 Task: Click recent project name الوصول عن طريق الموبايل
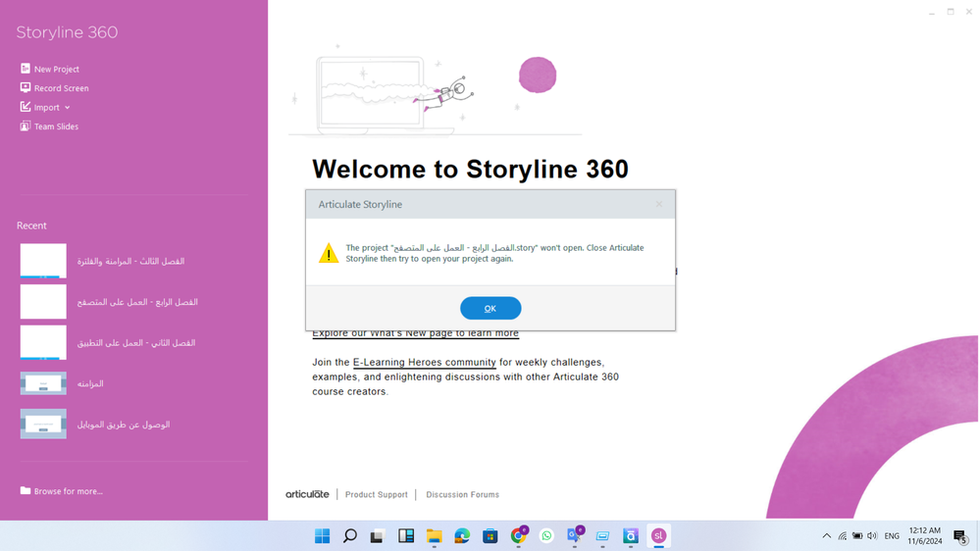[124, 425]
